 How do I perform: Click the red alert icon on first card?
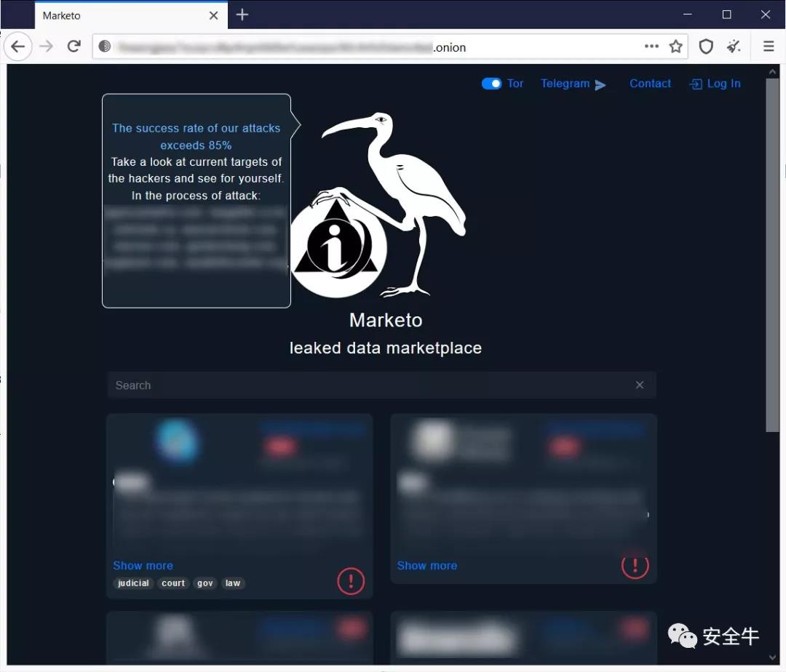(351, 580)
